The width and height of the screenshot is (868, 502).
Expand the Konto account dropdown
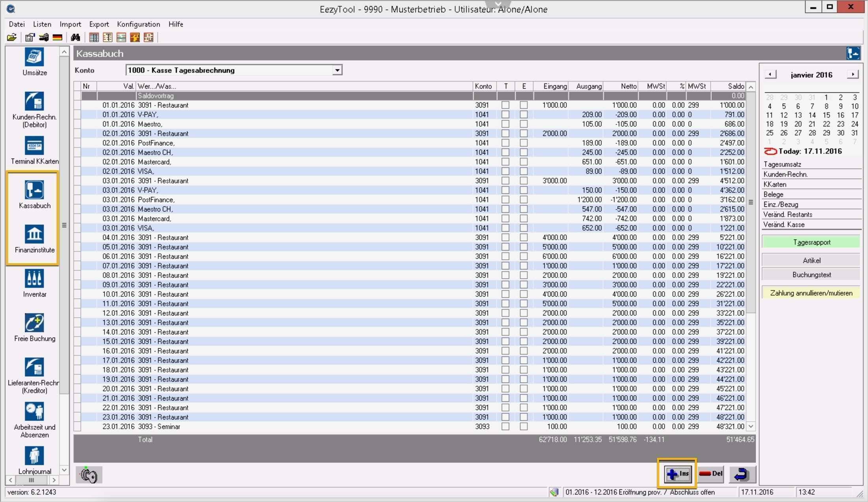pos(337,71)
